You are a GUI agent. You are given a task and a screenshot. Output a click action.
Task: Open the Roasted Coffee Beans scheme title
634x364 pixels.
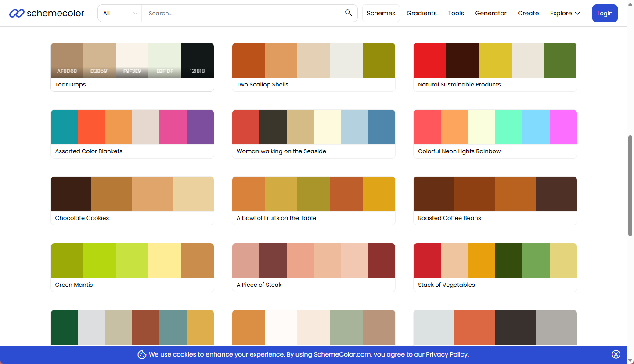(x=449, y=218)
